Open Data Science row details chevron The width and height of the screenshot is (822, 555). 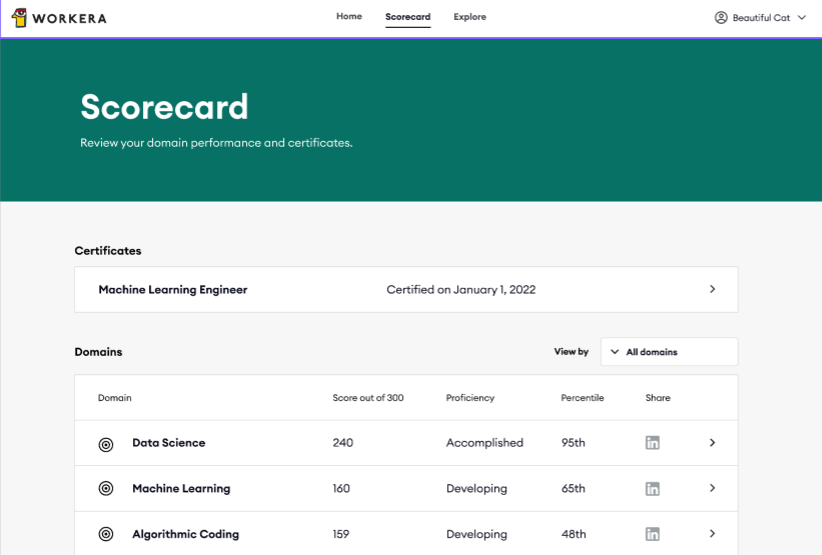tap(712, 443)
